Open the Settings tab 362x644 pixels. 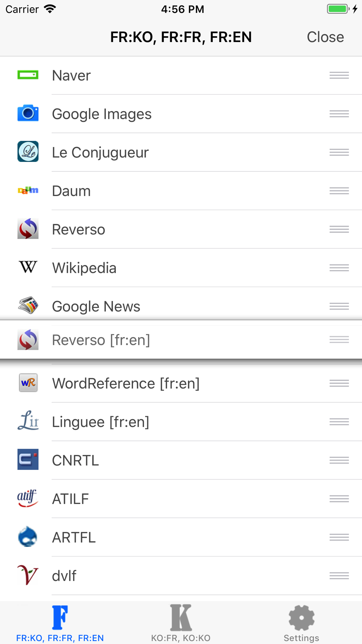pos(301,623)
